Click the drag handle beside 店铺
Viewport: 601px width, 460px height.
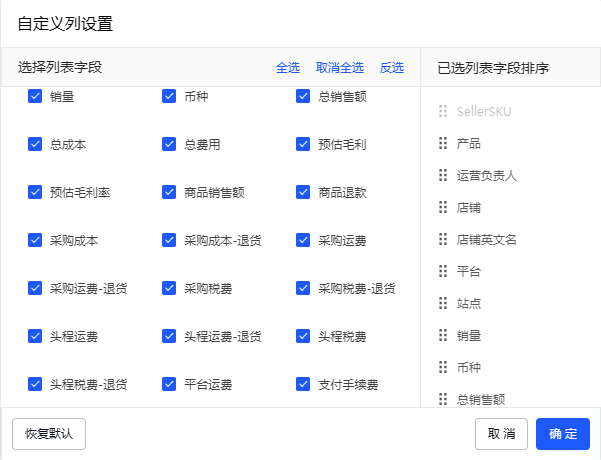coord(443,207)
